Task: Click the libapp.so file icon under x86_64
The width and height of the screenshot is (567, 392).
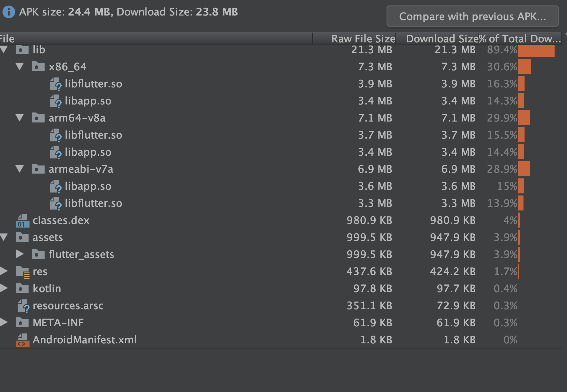Action: pyautogui.click(x=55, y=101)
